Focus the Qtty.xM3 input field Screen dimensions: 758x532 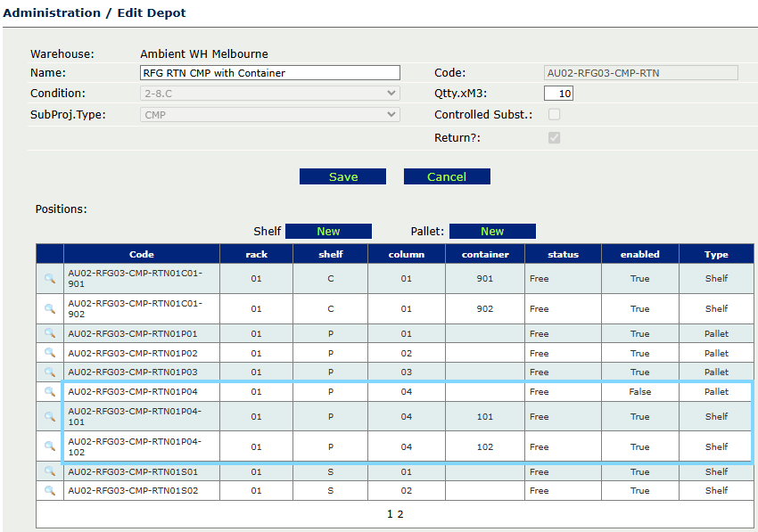coord(559,94)
